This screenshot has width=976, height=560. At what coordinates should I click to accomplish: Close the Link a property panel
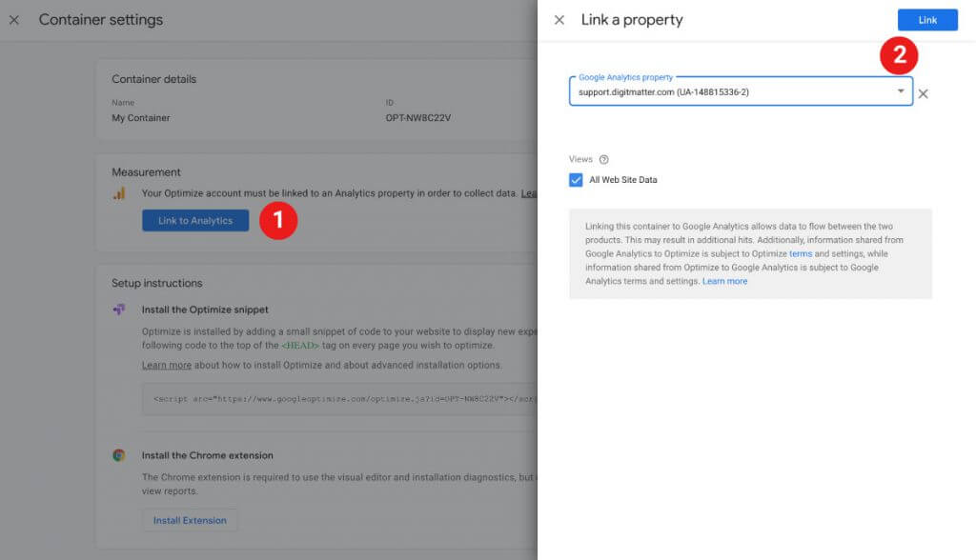(x=559, y=20)
